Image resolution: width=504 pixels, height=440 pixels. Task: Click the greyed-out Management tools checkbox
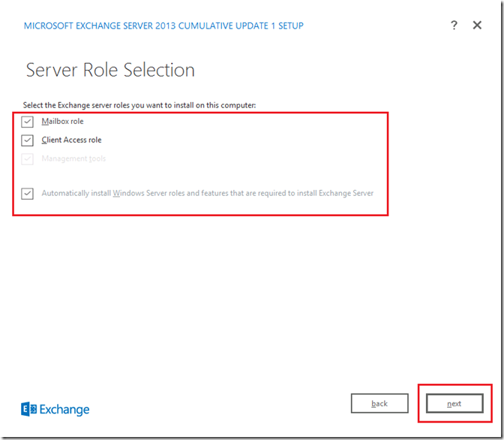click(x=28, y=159)
